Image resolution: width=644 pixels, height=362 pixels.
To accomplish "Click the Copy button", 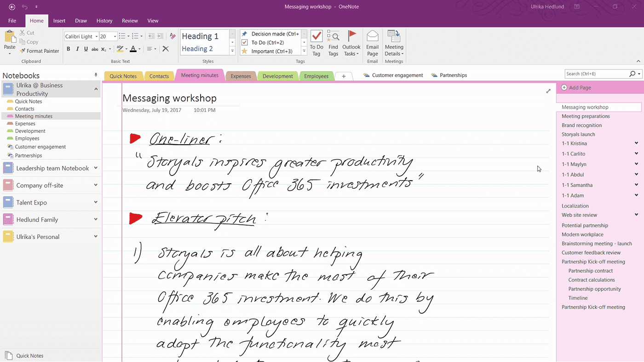I will point(29,42).
